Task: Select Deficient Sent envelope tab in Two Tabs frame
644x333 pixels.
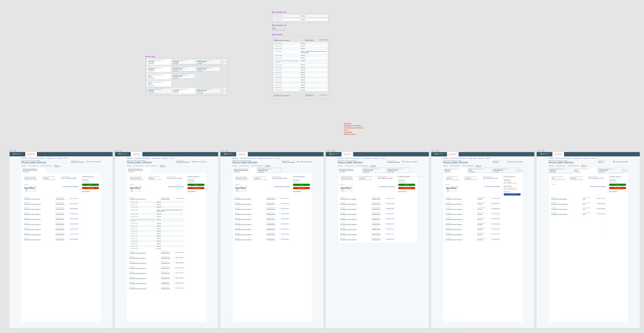Action: 269,170
